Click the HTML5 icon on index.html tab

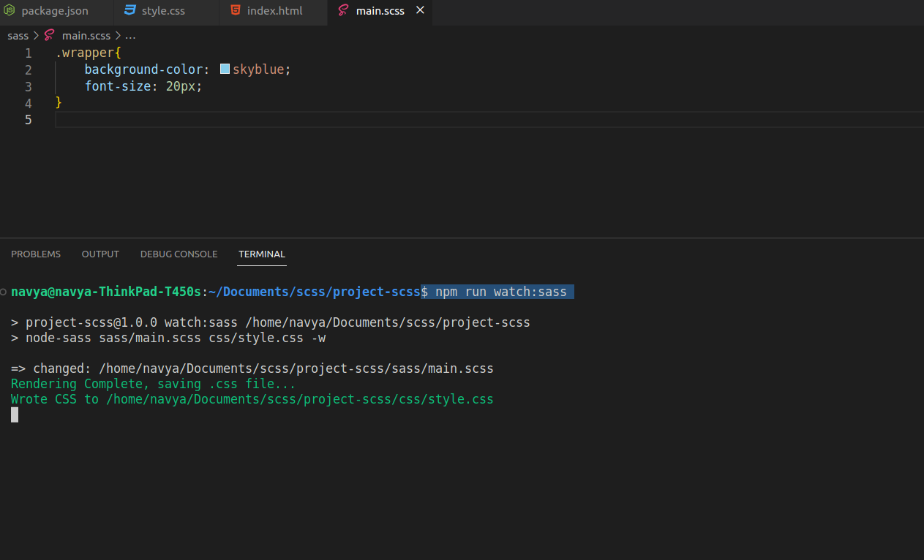[x=236, y=11]
